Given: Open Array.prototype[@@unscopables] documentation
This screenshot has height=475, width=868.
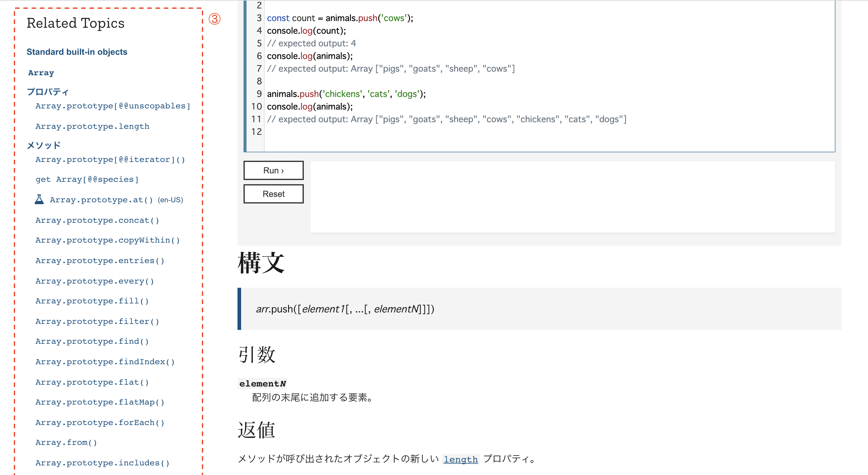Looking at the screenshot, I should click(112, 106).
